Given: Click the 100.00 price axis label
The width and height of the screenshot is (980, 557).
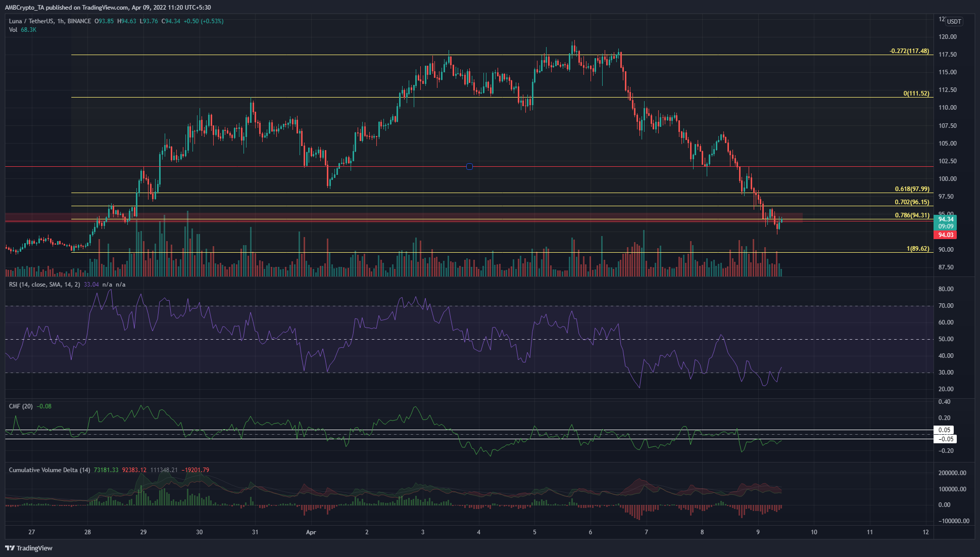Looking at the screenshot, I should (948, 179).
